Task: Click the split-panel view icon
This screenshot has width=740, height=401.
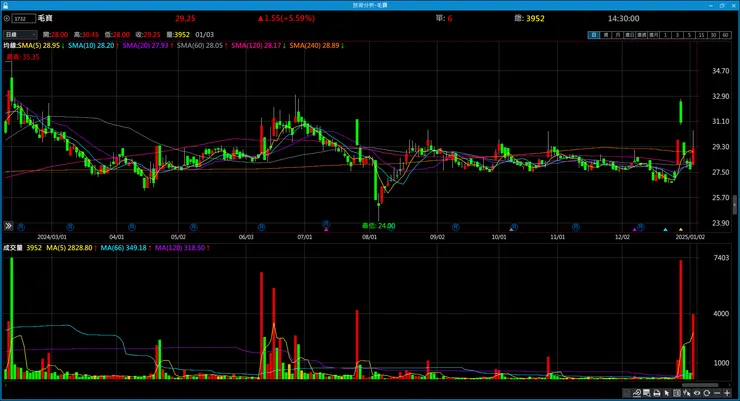Action: pos(677,393)
